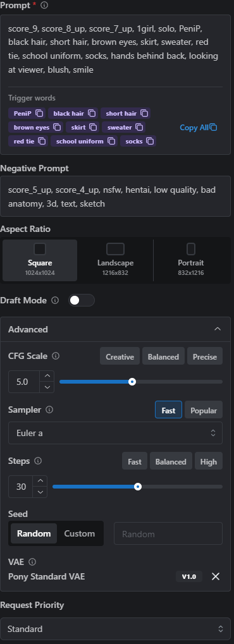Copy the black hair trigger word
Viewport: 234px width, 644px height.
pyautogui.click(x=92, y=113)
